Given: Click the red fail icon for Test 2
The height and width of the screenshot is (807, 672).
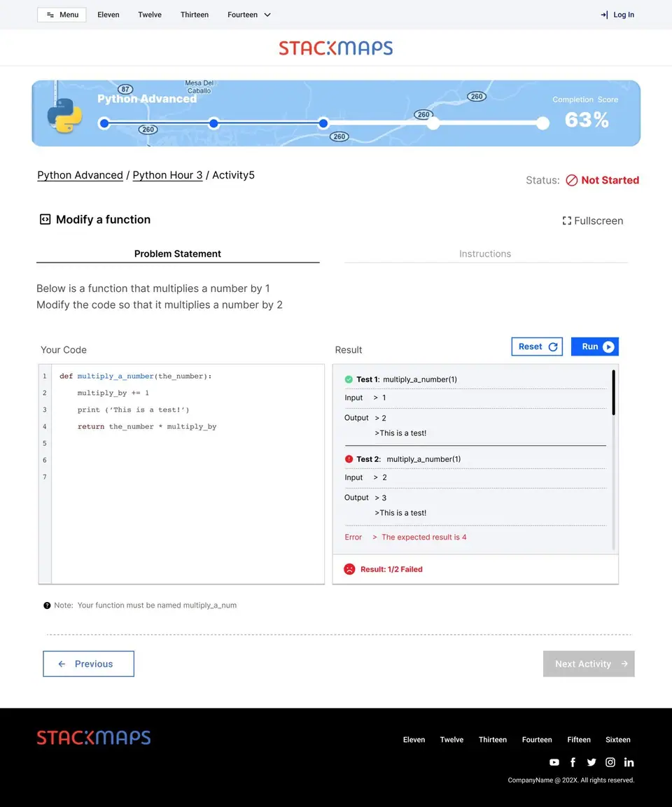Looking at the screenshot, I should pyautogui.click(x=349, y=459).
